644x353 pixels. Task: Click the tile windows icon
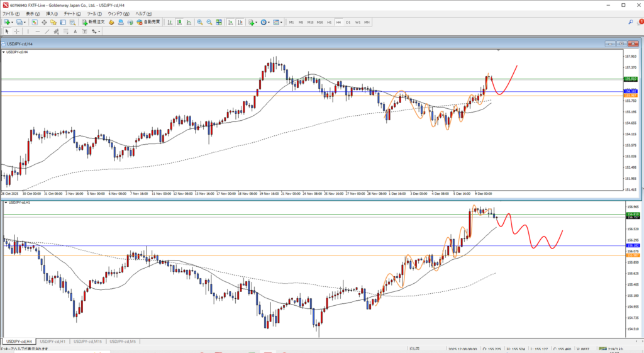point(219,22)
